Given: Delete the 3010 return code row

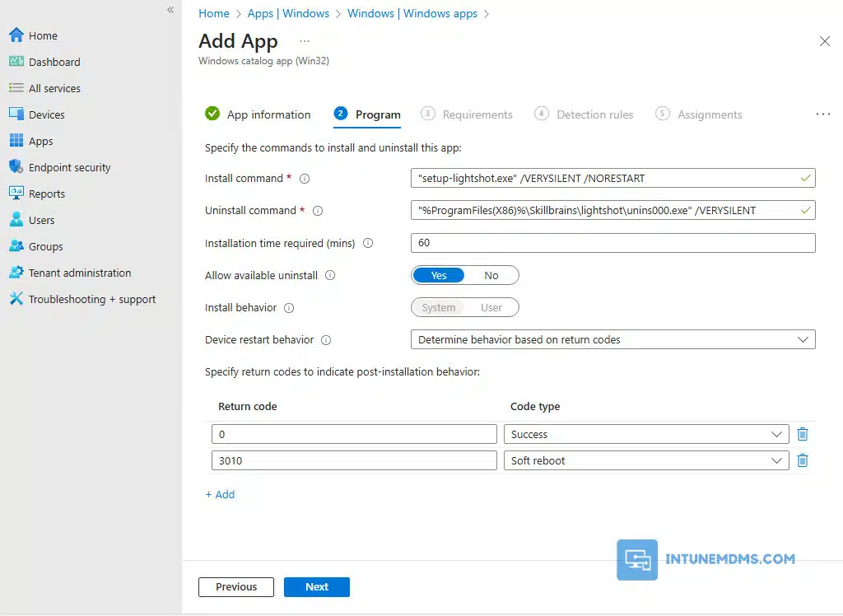Looking at the screenshot, I should (803, 460).
